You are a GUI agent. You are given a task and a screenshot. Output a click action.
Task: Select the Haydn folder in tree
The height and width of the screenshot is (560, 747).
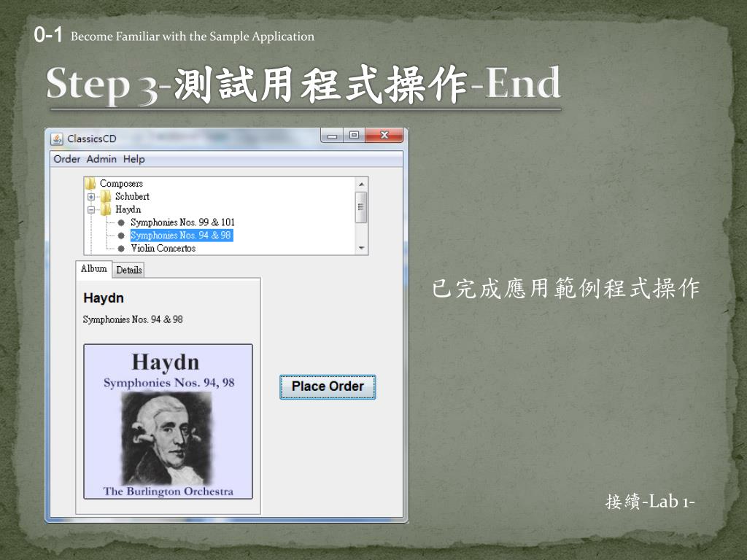pos(128,209)
